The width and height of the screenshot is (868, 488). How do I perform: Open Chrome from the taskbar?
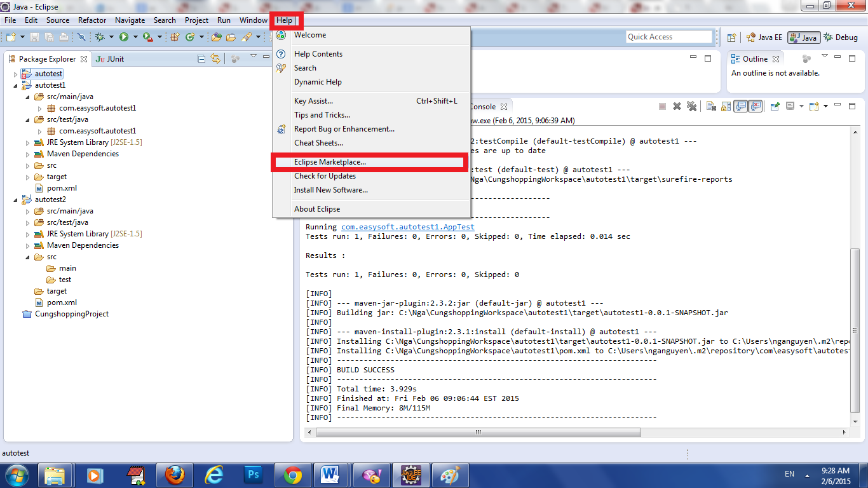293,475
